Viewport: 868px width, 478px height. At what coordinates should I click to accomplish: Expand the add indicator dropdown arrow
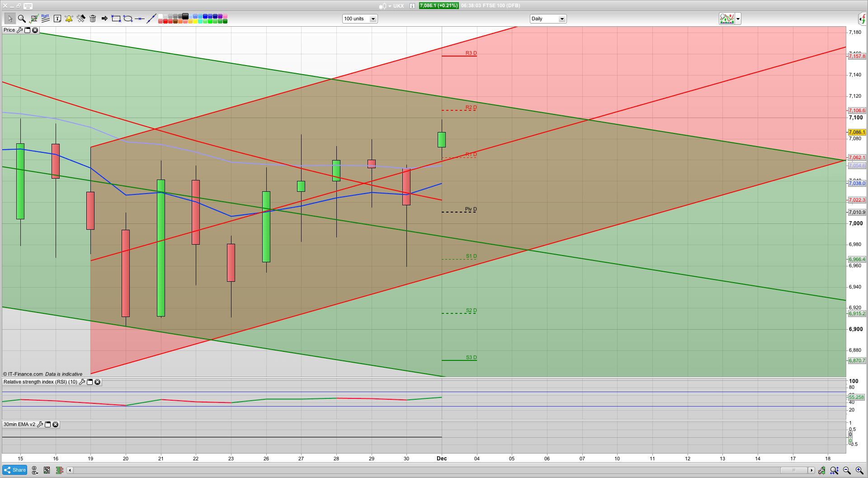tap(738, 19)
